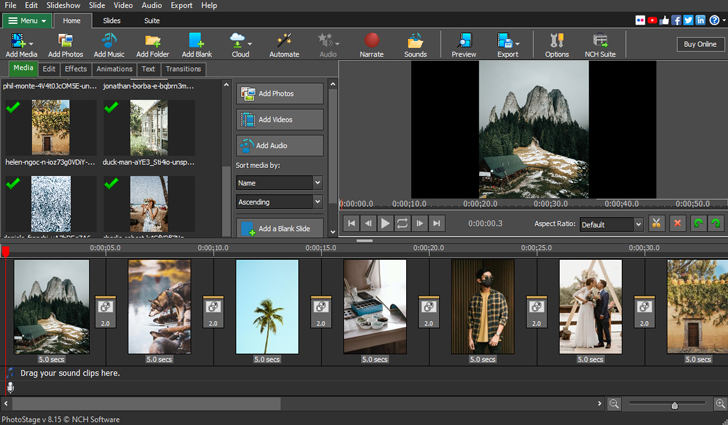Screen dimensions: 728x425
Task: Open the Ascending sort order dropdown
Action: (x=279, y=202)
